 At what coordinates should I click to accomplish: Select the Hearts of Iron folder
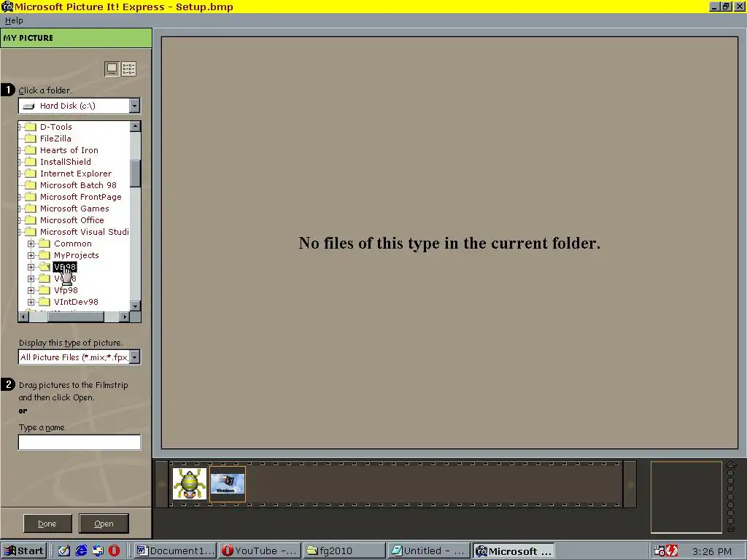(x=69, y=150)
